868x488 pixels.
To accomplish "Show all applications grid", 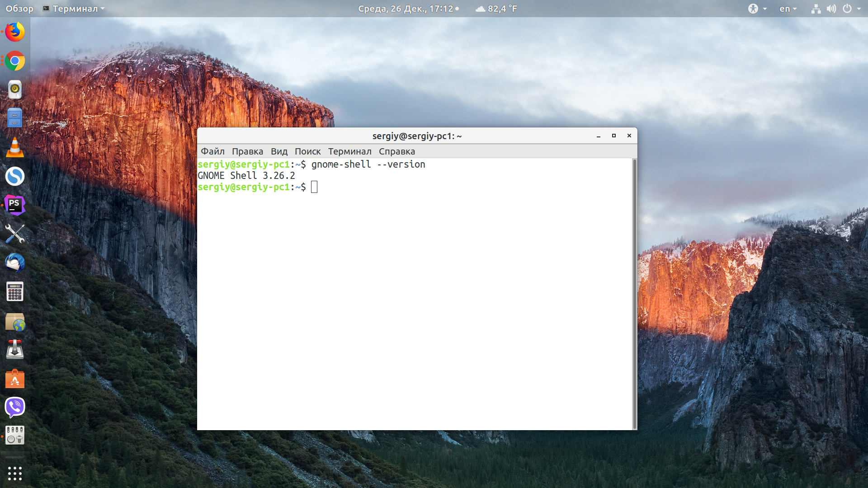I will pyautogui.click(x=15, y=473).
